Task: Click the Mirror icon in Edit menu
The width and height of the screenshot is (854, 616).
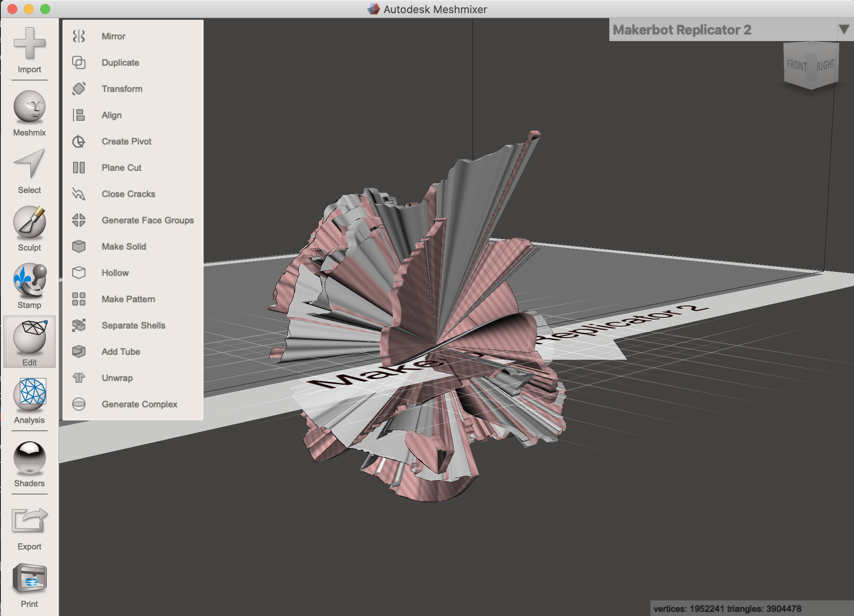Action: [x=79, y=36]
